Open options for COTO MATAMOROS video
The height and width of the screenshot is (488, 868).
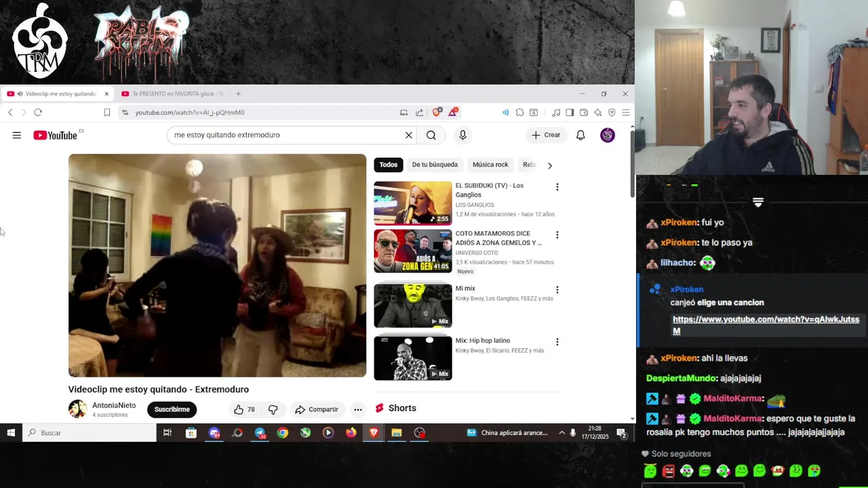click(x=557, y=235)
